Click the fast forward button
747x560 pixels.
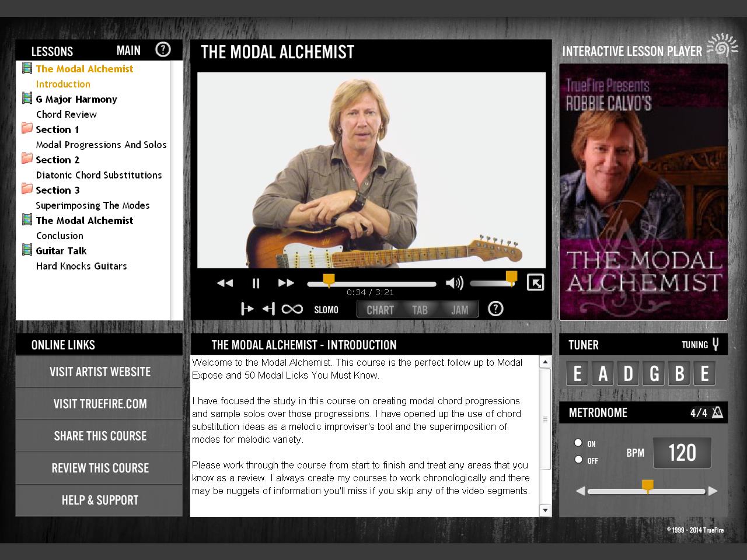point(286,283)
